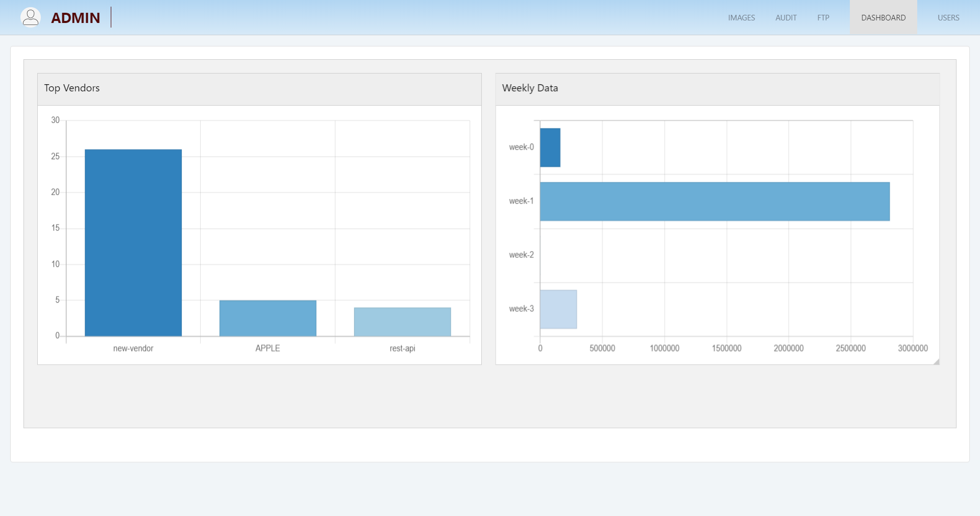Select the APPLE bar in chart
Viewport: 980px width, 516px height.
click(267, 318)
